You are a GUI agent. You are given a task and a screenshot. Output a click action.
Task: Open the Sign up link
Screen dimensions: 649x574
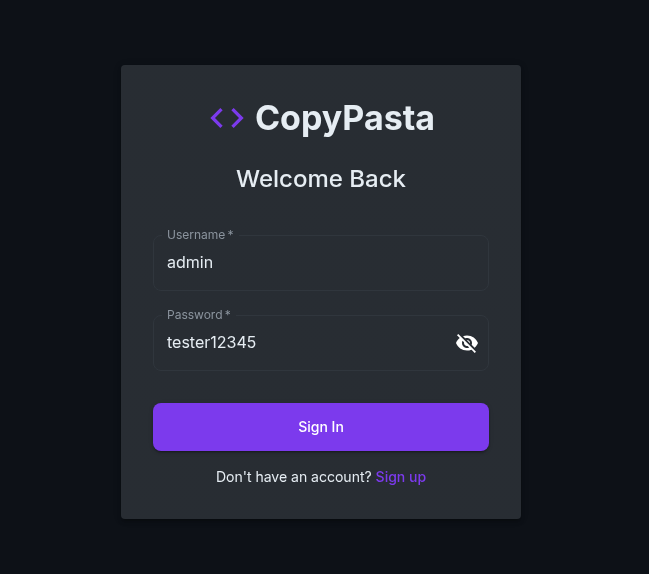(x=401, y=477)
